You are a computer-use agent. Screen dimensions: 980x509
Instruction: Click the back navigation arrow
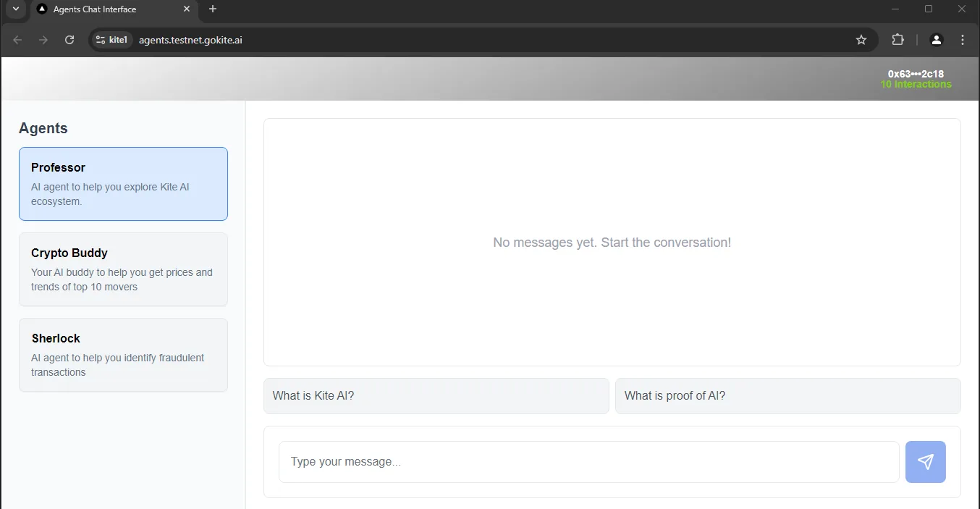coord(17,40)
